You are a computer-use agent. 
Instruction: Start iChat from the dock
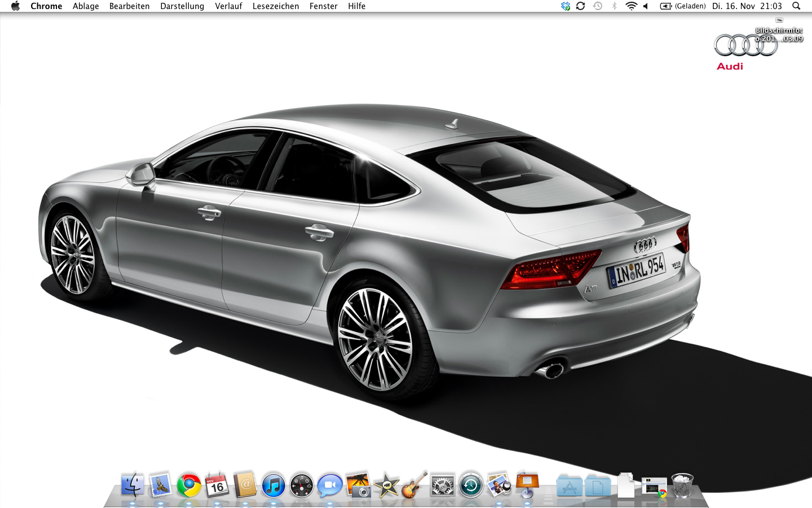(330, 485)
